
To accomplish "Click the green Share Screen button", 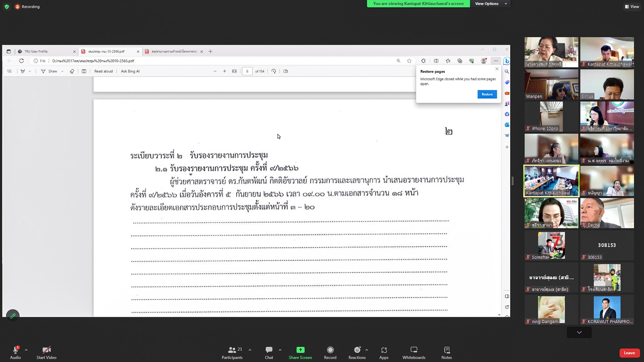I will 300,352.
